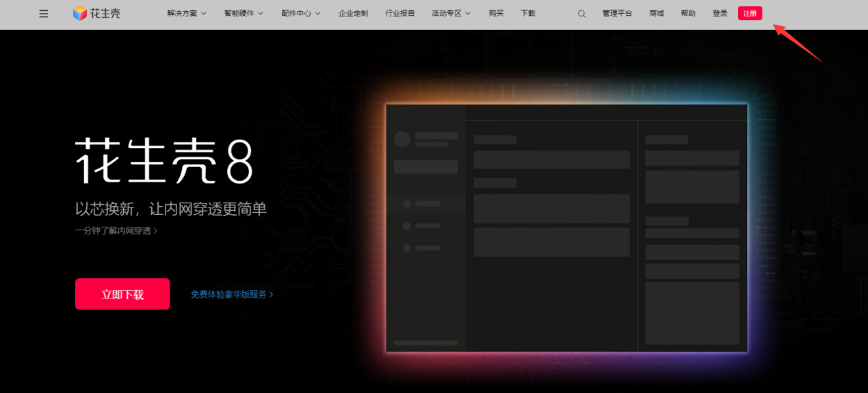Open the 免费体验豪华版服务 link
The width and height of the screenshot is (868, 393).
pyautogui.click(x=232, y=294)
